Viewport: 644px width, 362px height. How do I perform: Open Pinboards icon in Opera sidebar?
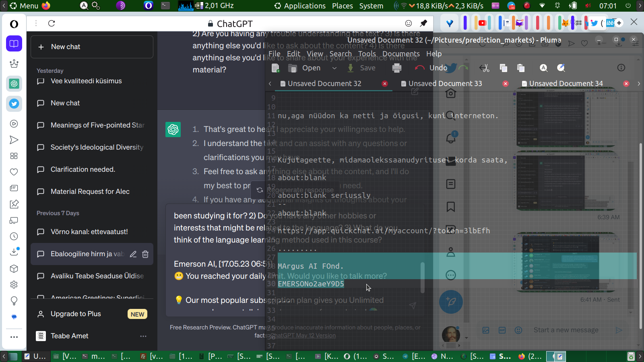click(14, 204)
